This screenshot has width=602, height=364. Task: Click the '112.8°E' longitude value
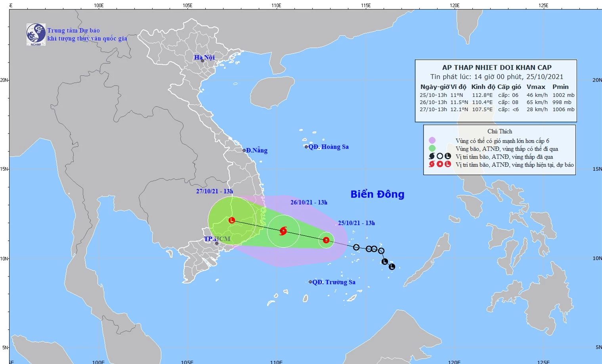482,95
